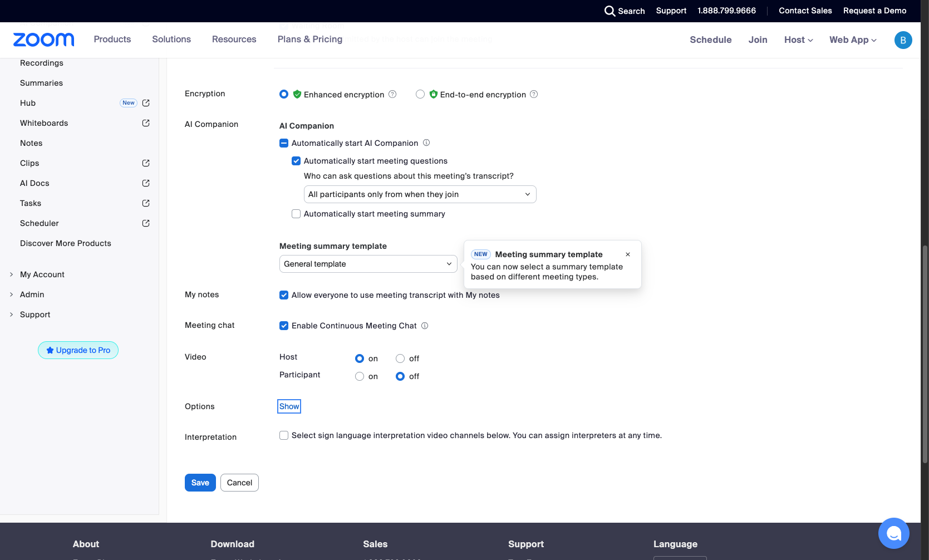Expand the Host menu
Viewport: 929px width, 560px height.
click(x=798, y=40)
